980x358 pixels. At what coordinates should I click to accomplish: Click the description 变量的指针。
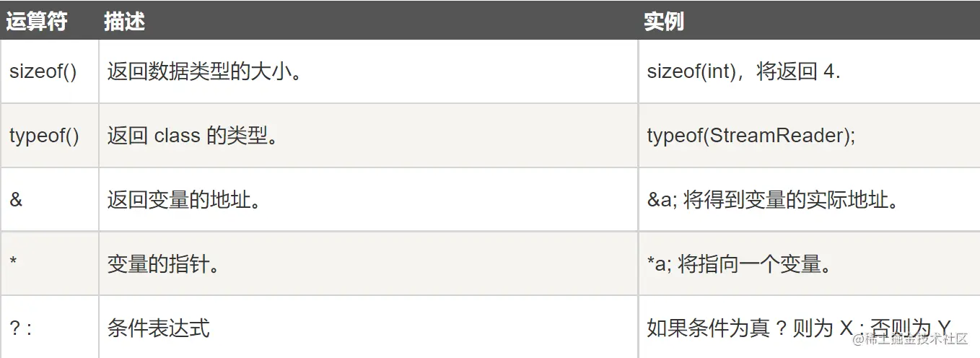[x=163, y=264]
